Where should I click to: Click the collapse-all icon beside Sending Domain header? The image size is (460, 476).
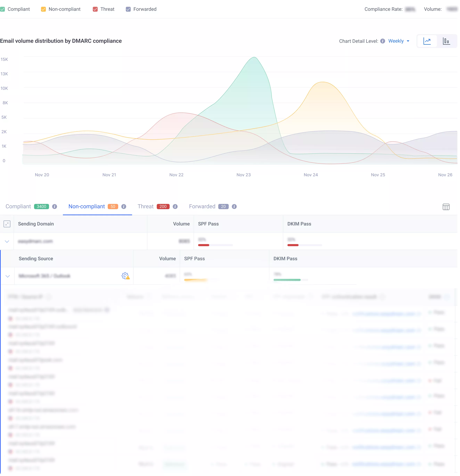[x=7, y=224]
